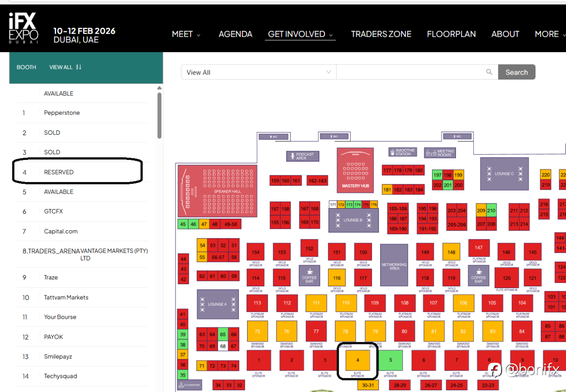Click the iFX EXPO Dubai logo
Image resolution: width=566 pixels, height=392 pixels.
23,27
